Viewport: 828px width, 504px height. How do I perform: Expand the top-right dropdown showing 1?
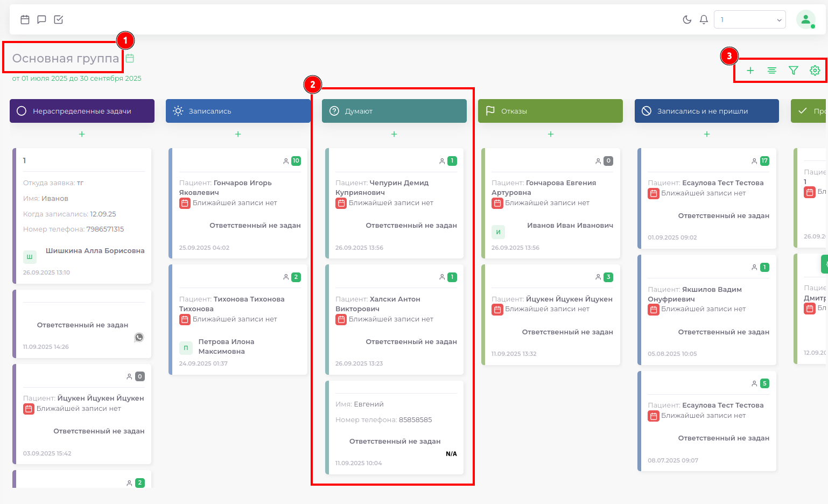point(749,19)
